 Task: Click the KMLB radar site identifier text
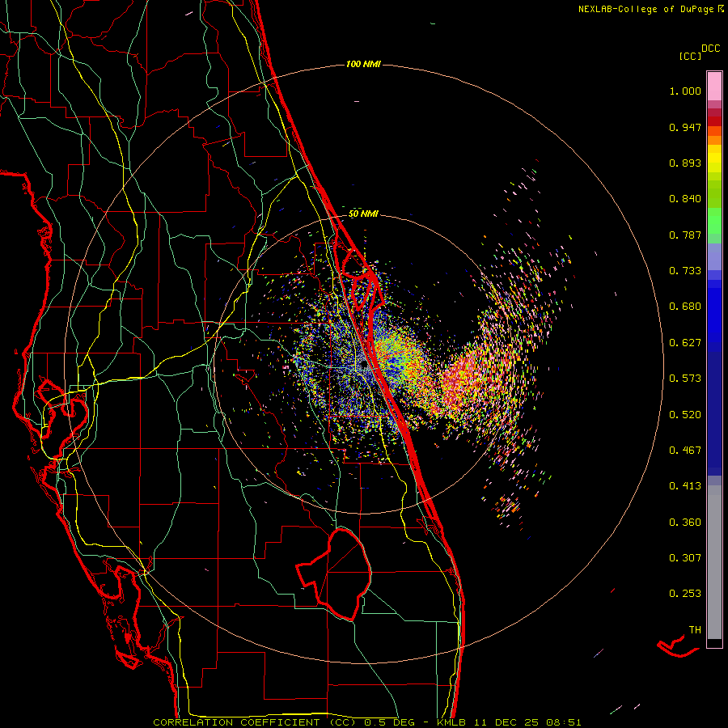coord(453,722)
